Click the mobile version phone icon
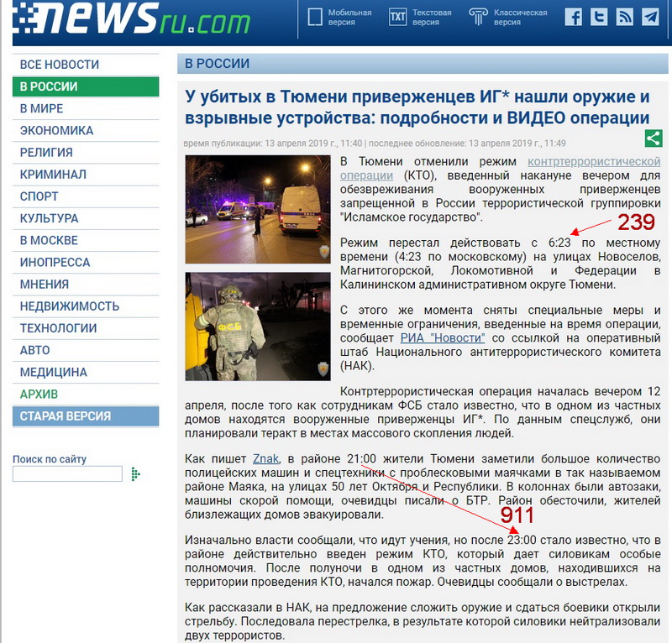The width and height of the screenshot is (672, 643). coord(314,17)
